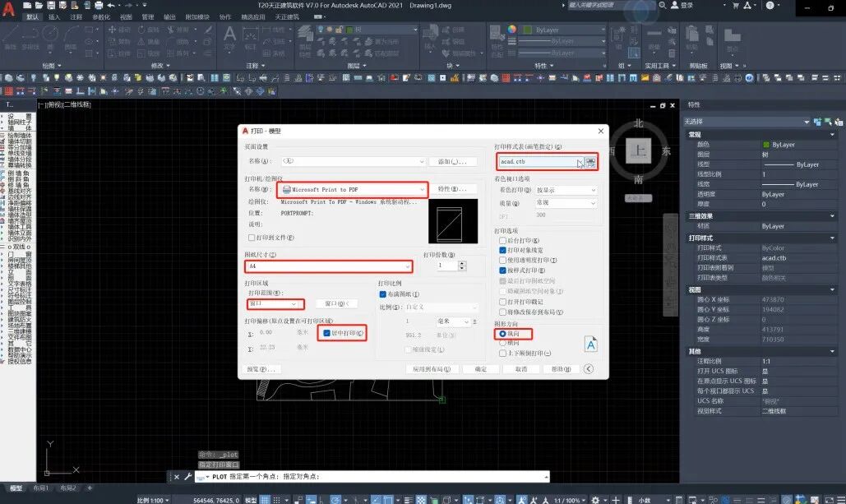Open the 比例 1:100 scale dropdown in status bar
The height and width of the screenshot is (504, 846).
tap(153, 500)
